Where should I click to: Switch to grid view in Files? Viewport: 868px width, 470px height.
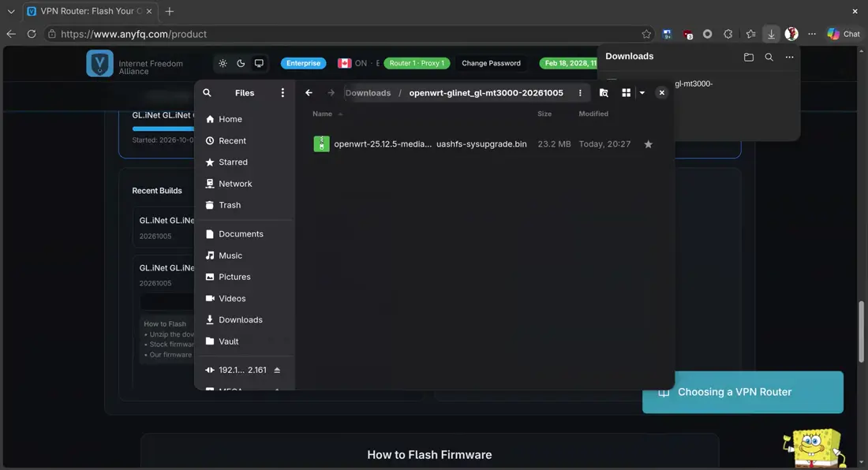[626, 93]
